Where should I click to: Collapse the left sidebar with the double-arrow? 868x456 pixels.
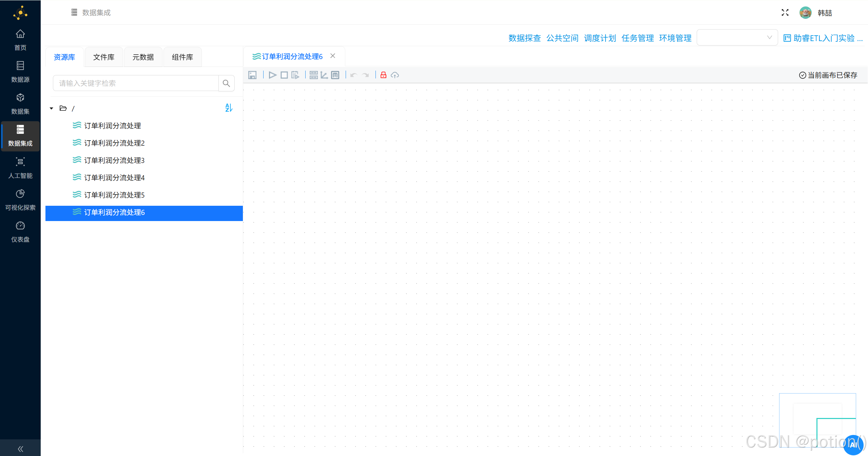[x=20, y=448]
